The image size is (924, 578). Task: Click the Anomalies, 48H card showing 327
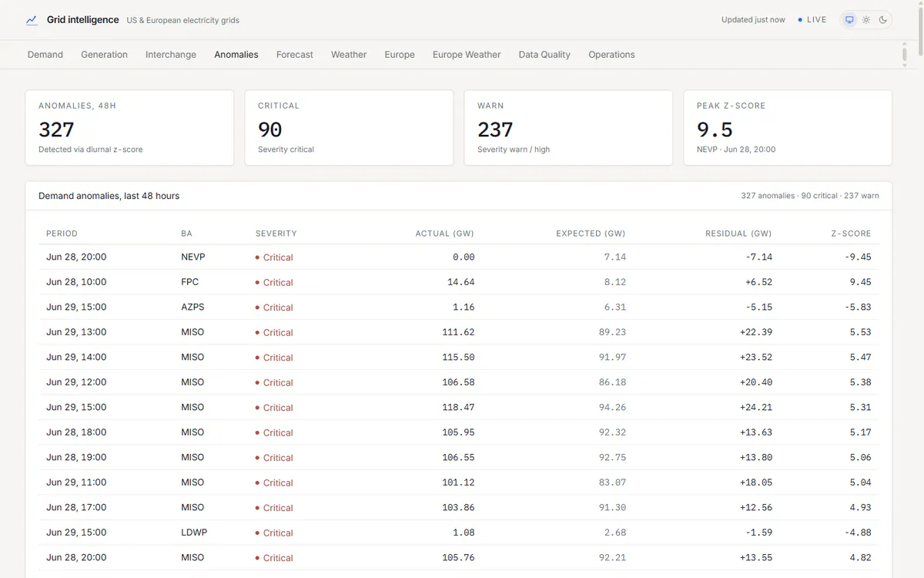coord(129,128)
